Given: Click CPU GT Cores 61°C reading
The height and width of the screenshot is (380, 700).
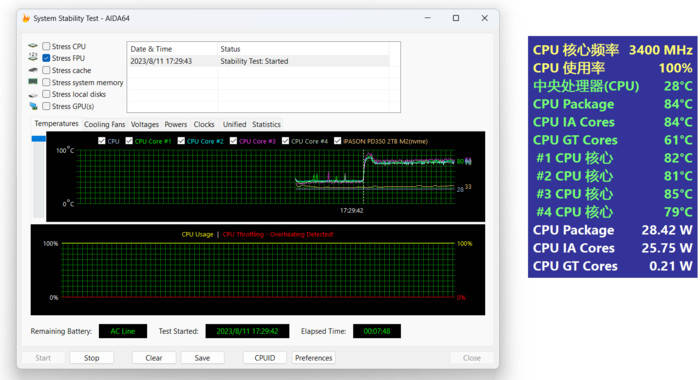Looking at the screenshot, I should (x=678, y=140).
